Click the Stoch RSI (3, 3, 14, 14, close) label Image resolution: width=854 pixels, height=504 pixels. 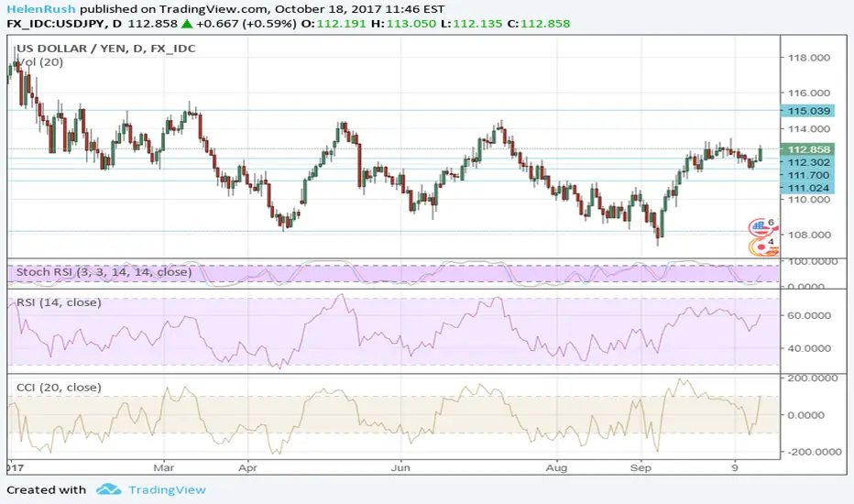104,272
